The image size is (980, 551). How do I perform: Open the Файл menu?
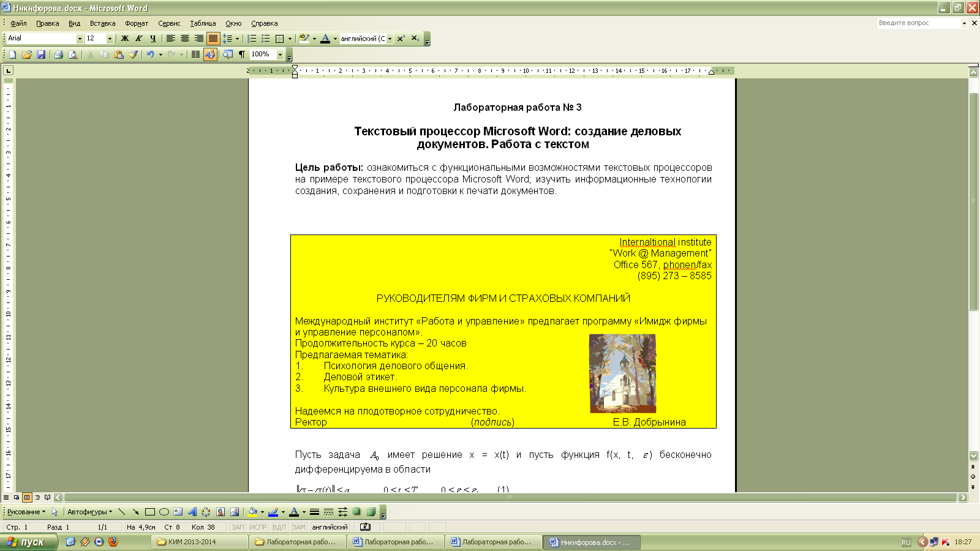[x=18, y=23]
